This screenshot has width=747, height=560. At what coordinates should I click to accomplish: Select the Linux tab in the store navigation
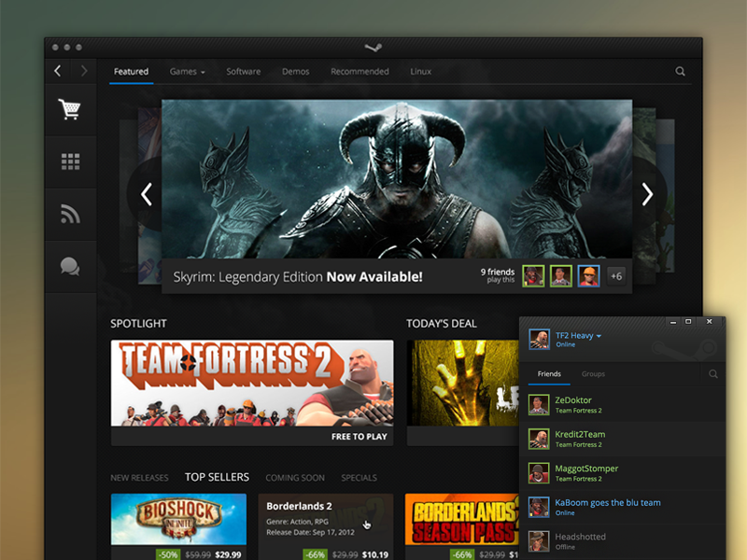[420, 70]
